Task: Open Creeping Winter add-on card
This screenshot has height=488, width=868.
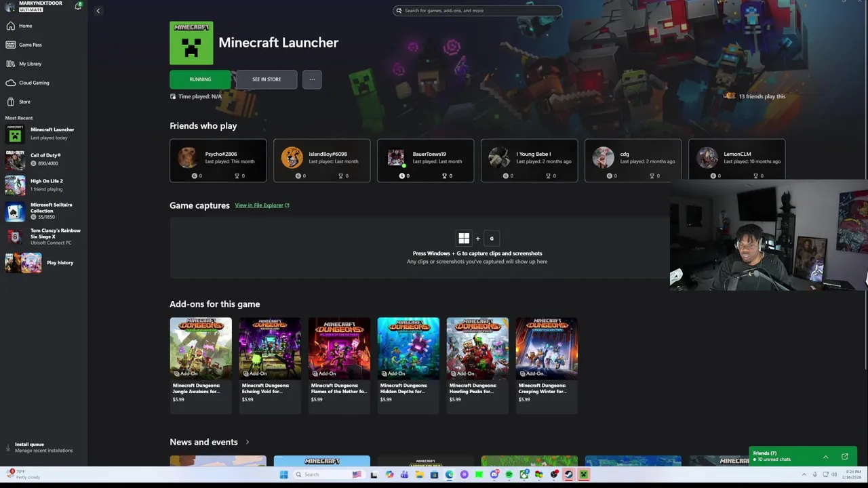Action: pyautogui.click(x=547, y=365)
